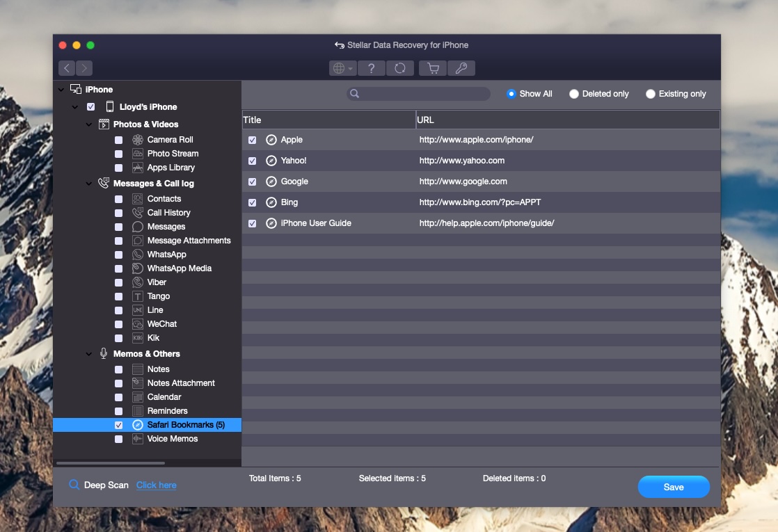Select the Notes Attachment icon
Image resolution: width=778 pixels, height=532 pixels.
[138, 383]
